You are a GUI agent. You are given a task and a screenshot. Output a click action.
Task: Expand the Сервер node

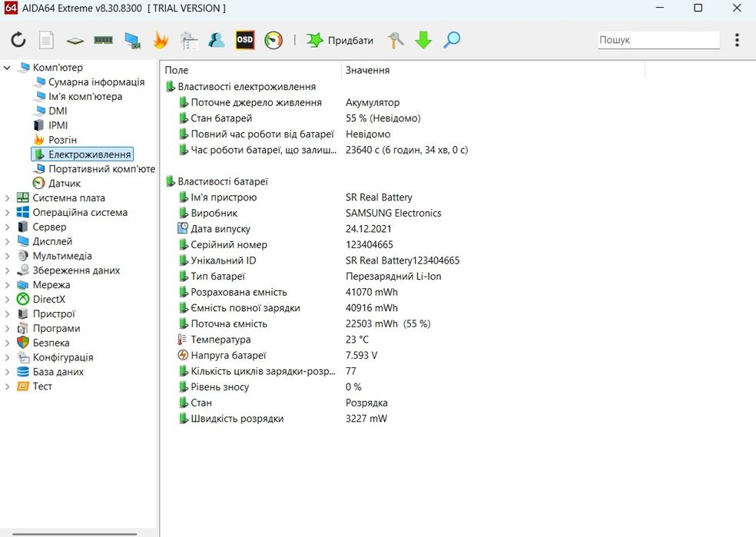[7, 227]
